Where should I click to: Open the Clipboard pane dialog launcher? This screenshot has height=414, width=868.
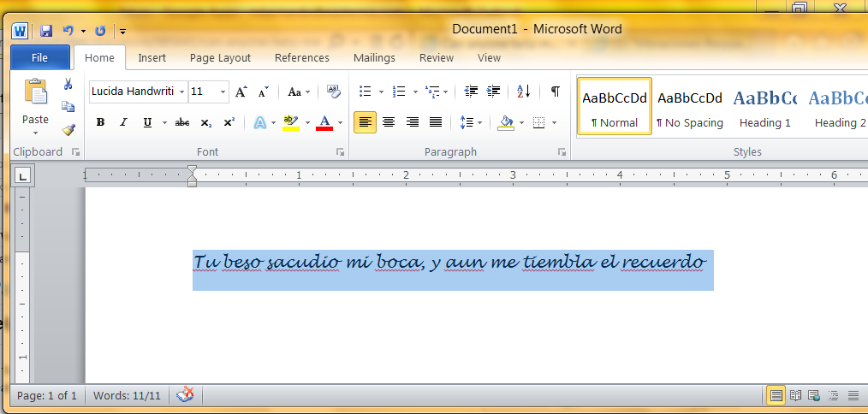pyautogui.click(x=75, y=151)
